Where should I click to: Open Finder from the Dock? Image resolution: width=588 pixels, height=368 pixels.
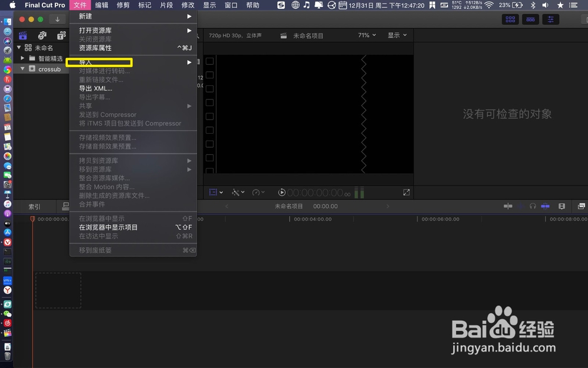click(8, 22)
